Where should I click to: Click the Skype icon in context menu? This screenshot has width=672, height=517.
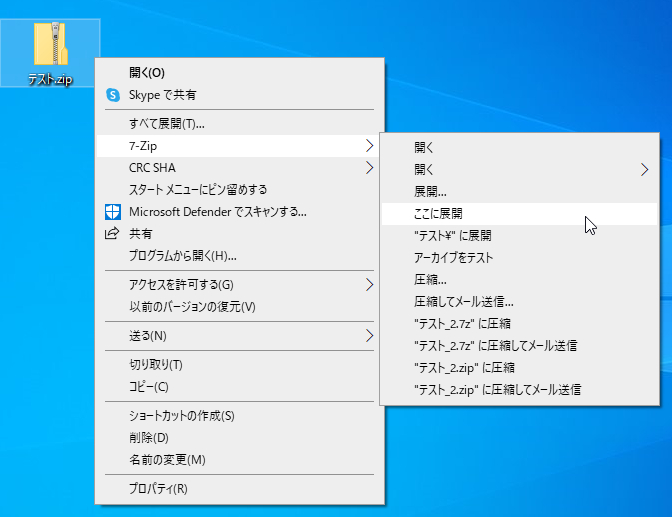click(x=113, y=95)
